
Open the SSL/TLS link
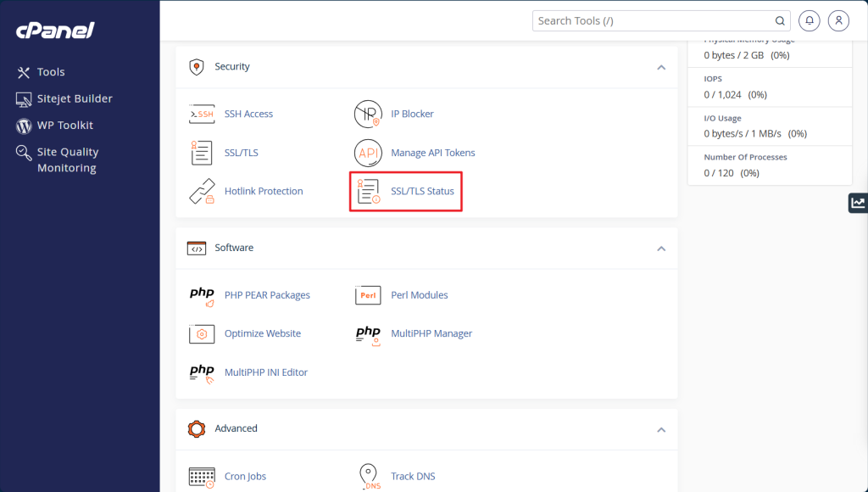point(242,153)
